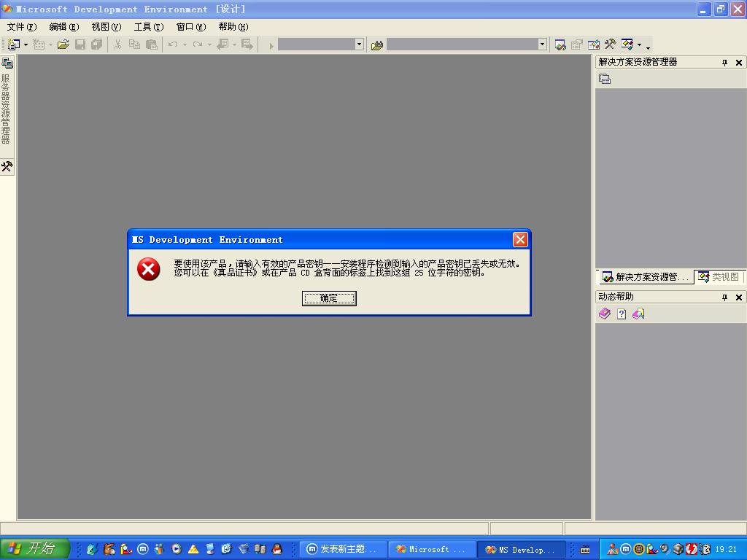
Task: Open the 编辑(E) menu
Action: coord(64,27)
